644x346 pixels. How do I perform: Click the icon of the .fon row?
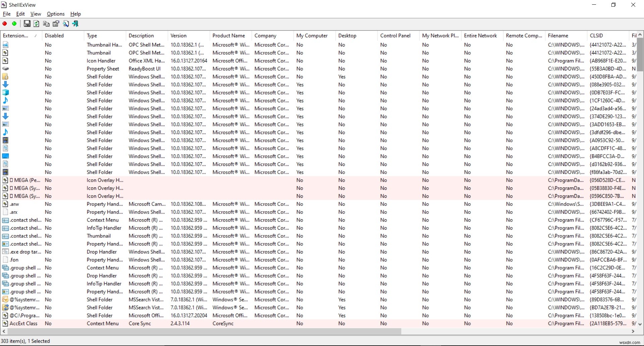pyautogui.click(x=5, y=260)
